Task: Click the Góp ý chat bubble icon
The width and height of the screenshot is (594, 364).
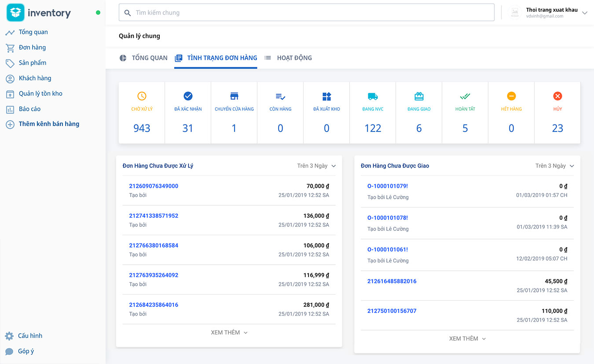Action: (9, 352)
